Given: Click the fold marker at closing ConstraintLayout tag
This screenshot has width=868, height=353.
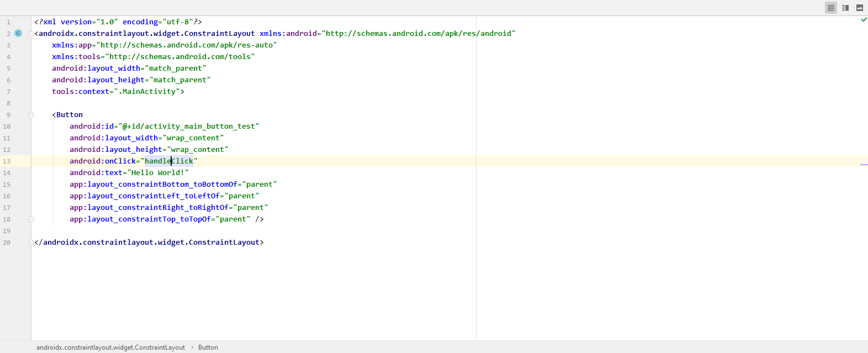Looking at the screenshot, I should (x=31, y=243).
